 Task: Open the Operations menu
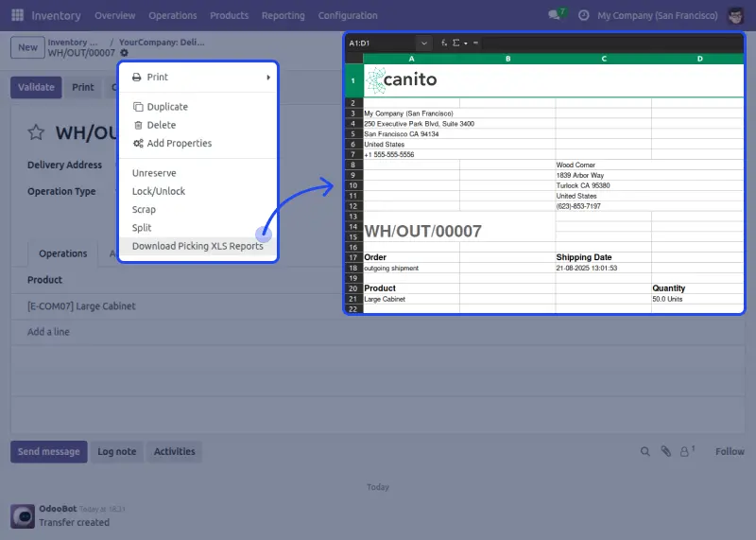pyautogui.click(x=173, y=15)
